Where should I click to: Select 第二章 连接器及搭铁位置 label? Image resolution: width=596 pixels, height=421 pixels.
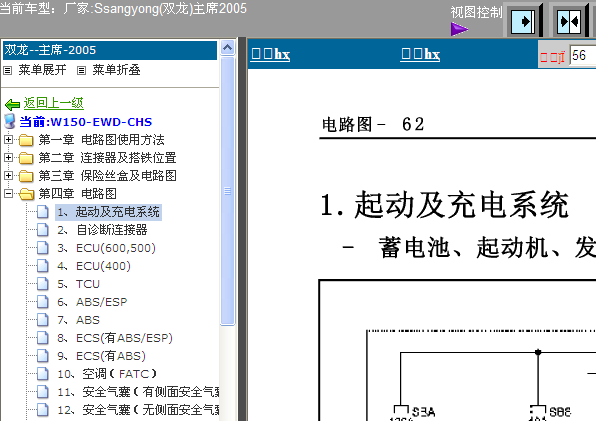(108, 158)
